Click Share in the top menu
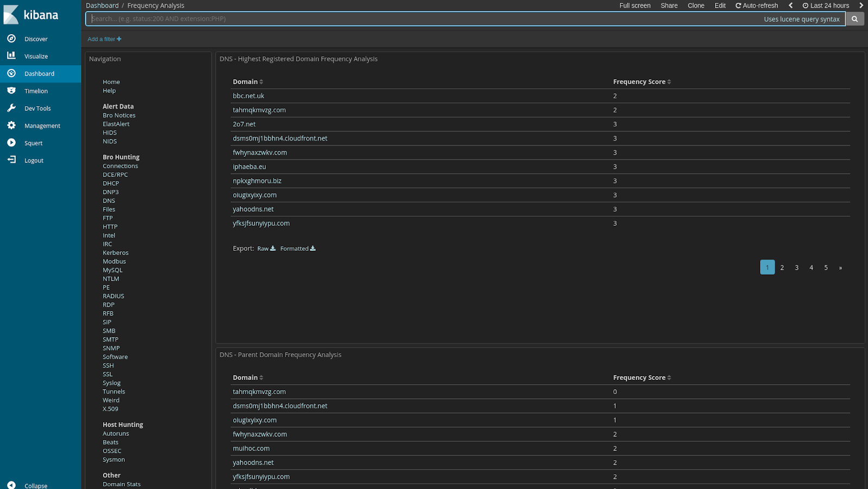868x489 pixels. pyautogui.click(x=669, y=5)
